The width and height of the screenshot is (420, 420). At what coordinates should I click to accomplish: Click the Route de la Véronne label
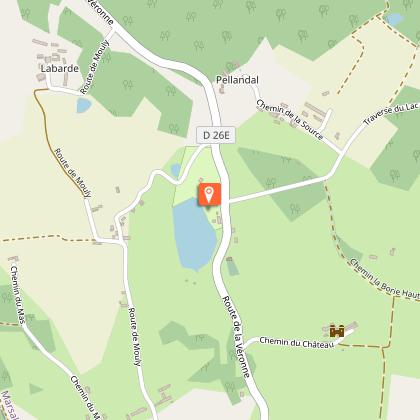236,337
